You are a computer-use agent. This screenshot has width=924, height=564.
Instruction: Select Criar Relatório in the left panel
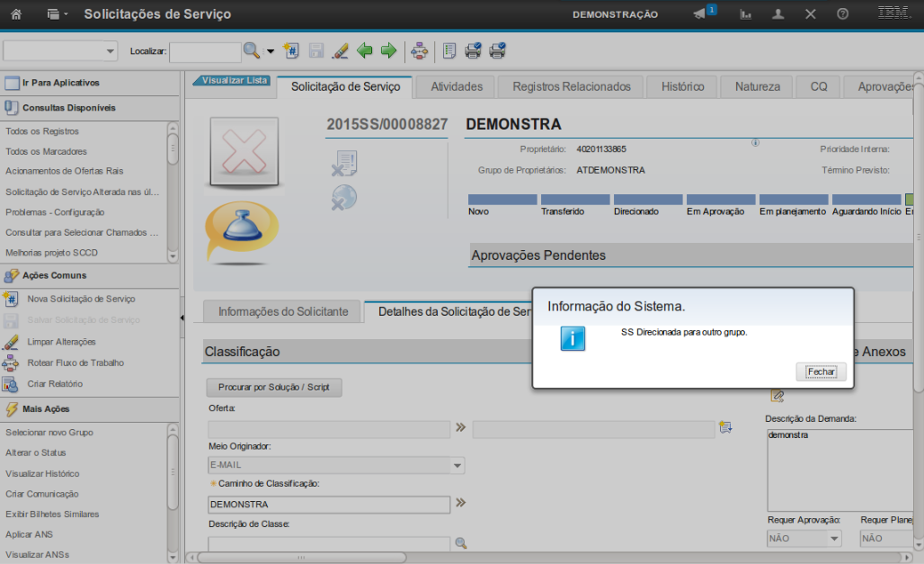[55, 384]
